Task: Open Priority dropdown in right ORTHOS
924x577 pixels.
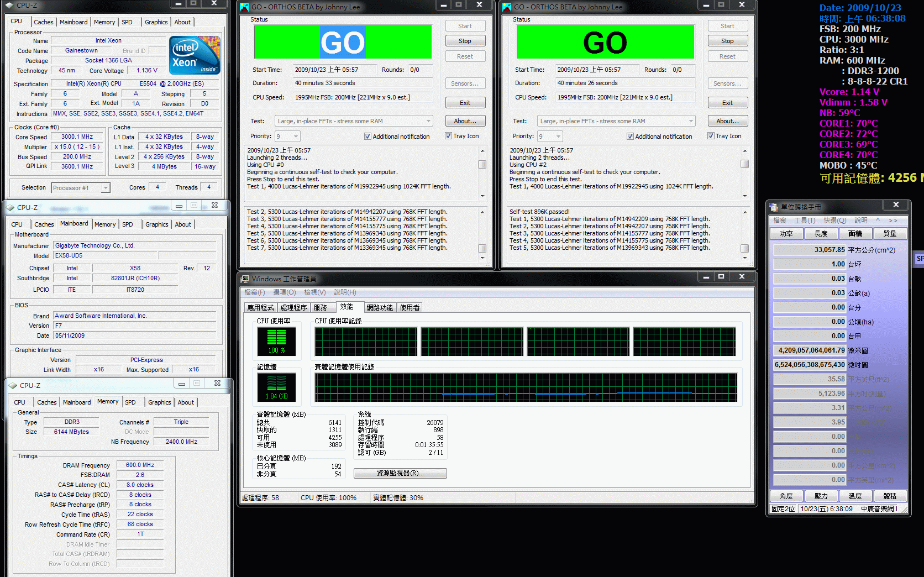Action: tap(559, 137)
